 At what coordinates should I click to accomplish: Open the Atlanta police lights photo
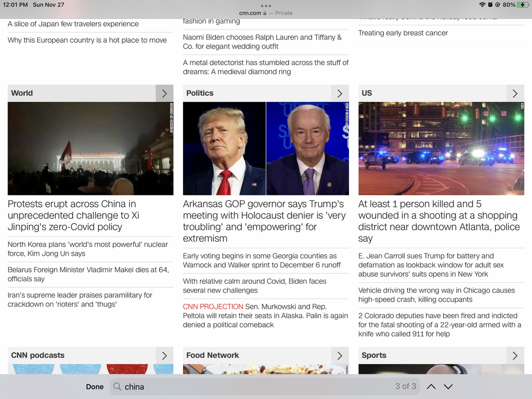tap(441, 148)
